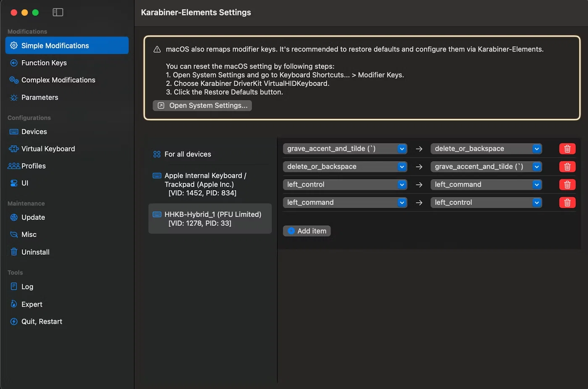
Task: Delete the delete_or_backspace to grave_accent mapping
Action: 567,167
